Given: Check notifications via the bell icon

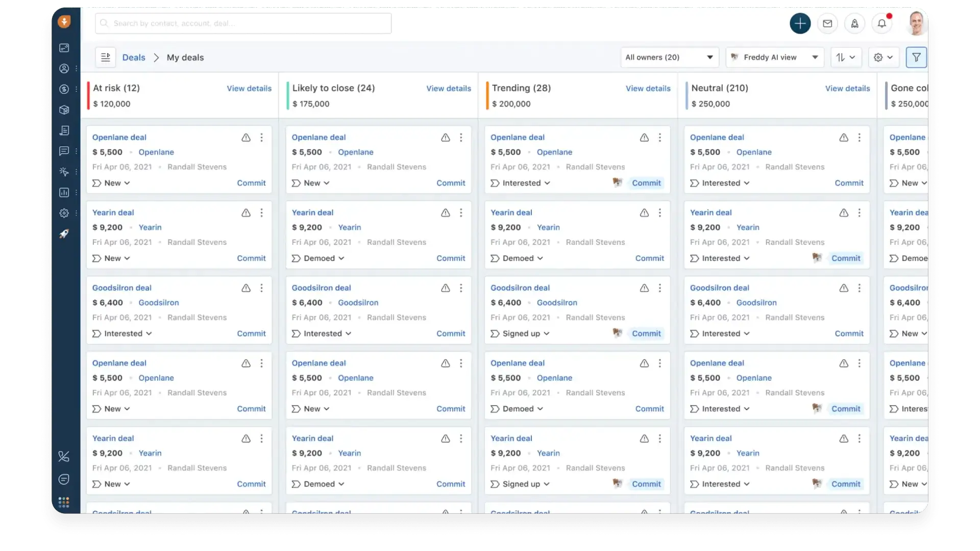Looking at the screenshot, I should (x=883, y=23).
